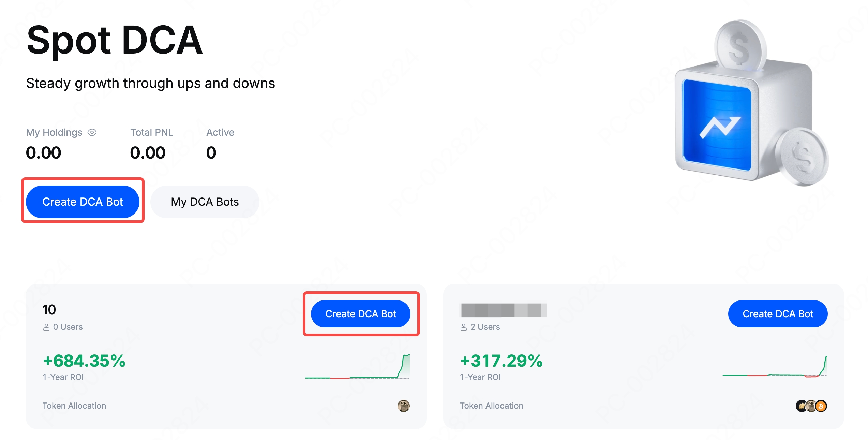Viewport: 868px width, 440px height.
Task: Click the Spot DCA heading
Action: (x=115, y=40)
